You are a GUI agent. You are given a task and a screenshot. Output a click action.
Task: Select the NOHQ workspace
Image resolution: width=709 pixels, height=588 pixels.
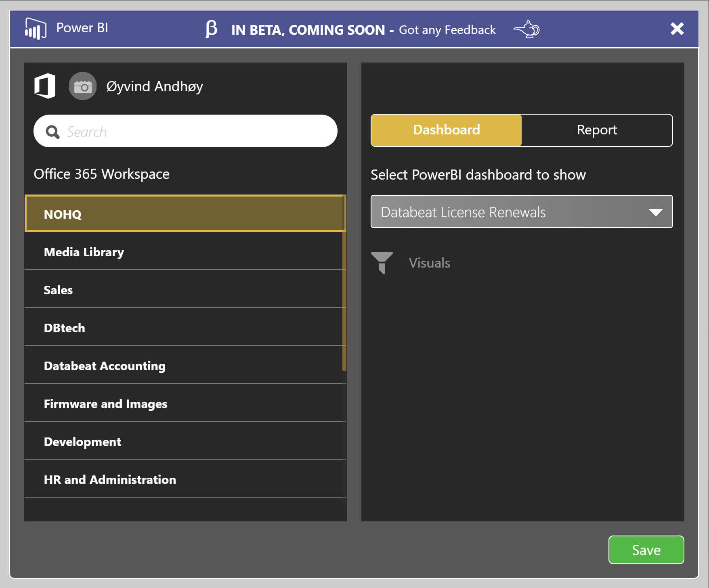185,213
